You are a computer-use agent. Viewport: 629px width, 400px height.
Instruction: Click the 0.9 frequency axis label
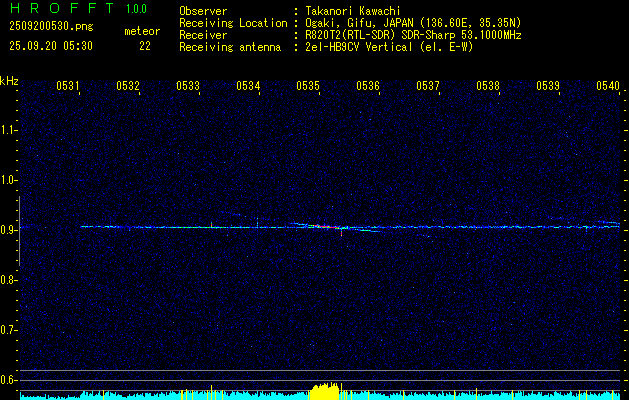click(x=9, y=230)
